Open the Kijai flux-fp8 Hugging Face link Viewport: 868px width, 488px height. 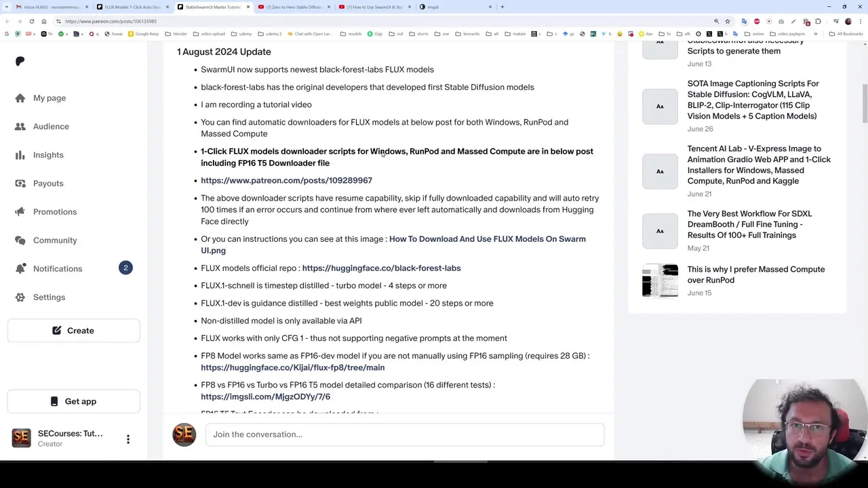(x=292, y=368)
